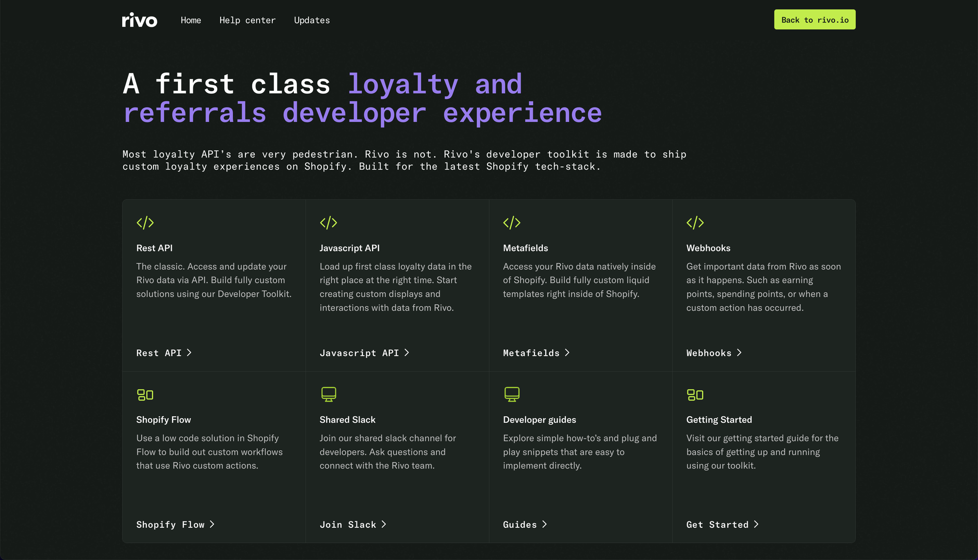Select the Metafields card heading

(x=526, y=248)
